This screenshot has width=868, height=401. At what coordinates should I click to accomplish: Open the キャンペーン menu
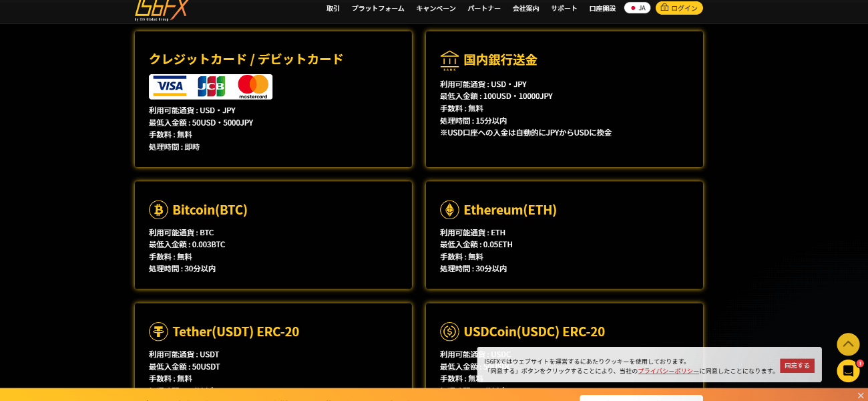(x=436, y=8)
